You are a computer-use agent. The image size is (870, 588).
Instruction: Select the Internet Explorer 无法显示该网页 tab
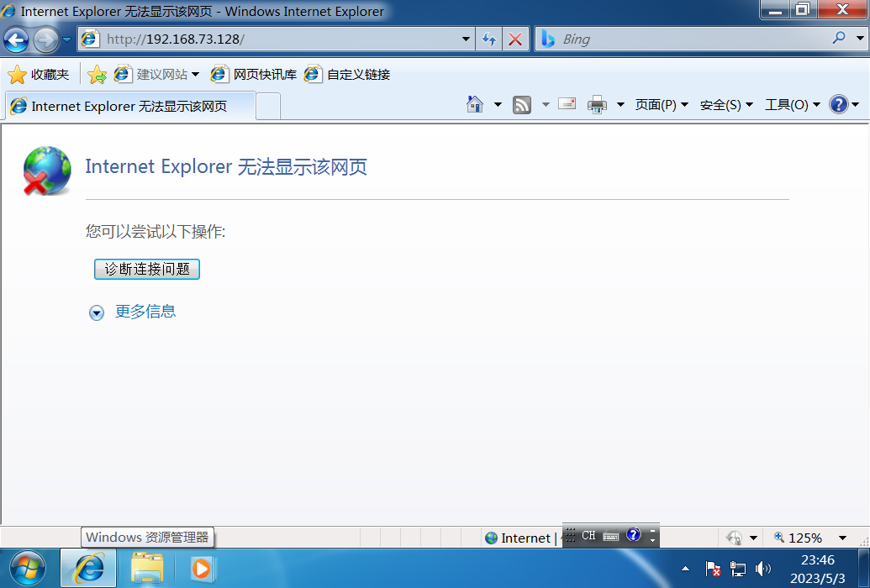130,106
